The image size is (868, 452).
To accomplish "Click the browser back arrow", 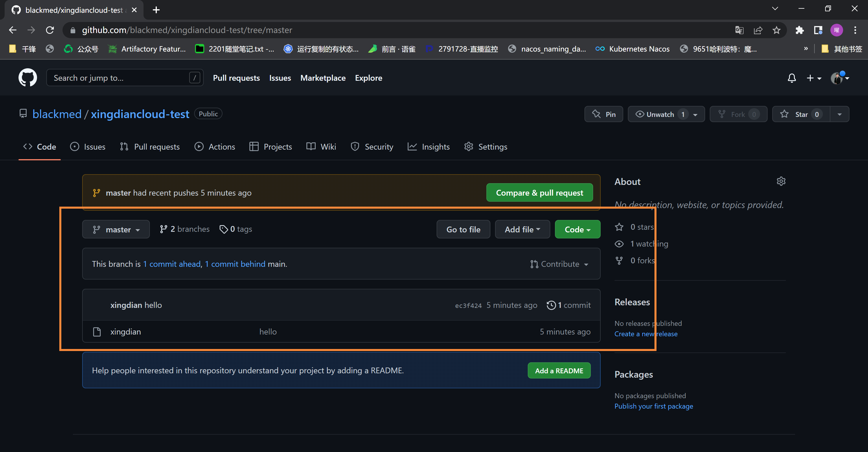I will pos(13,30).
